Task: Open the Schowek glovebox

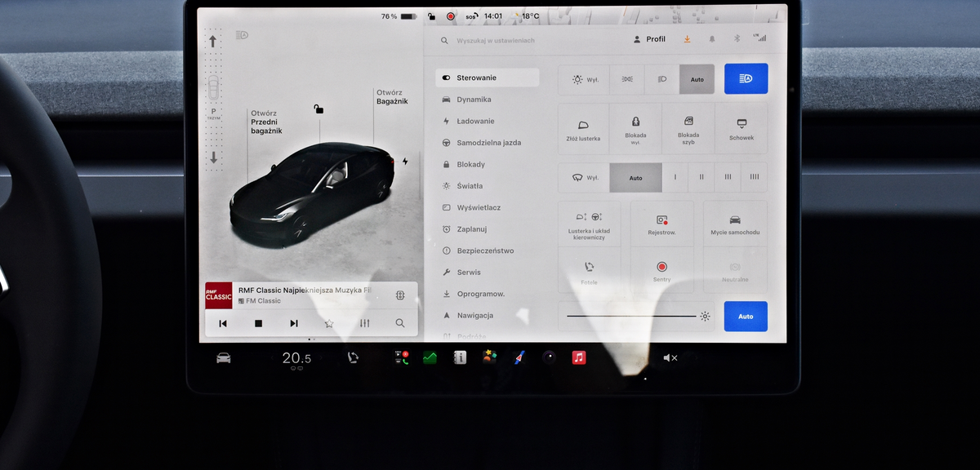Action: coord(742,129)
